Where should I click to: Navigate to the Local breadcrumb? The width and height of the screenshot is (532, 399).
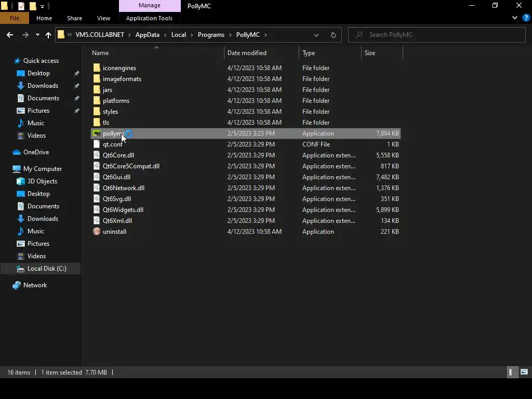tap(179, 35)
